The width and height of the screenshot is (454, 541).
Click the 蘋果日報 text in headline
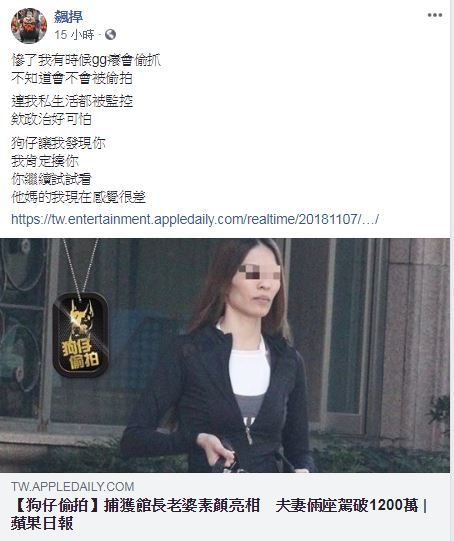click(x=42, y=523)
